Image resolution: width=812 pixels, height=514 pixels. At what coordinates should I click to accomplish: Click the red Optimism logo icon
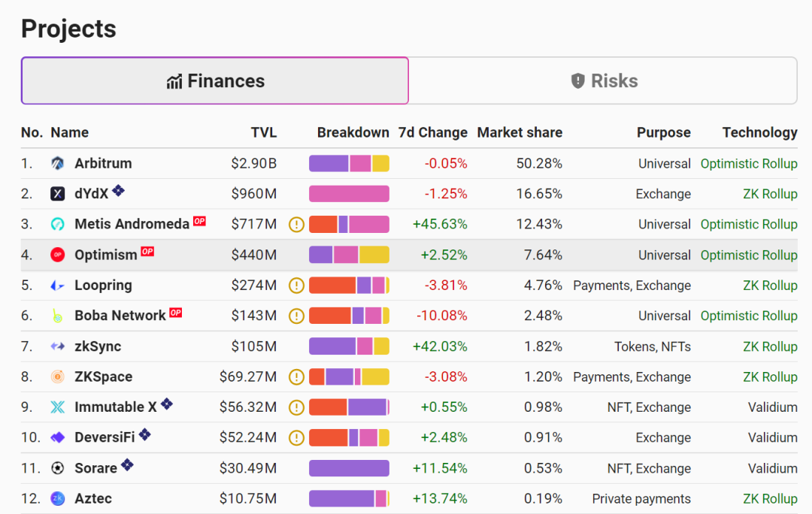58,255
